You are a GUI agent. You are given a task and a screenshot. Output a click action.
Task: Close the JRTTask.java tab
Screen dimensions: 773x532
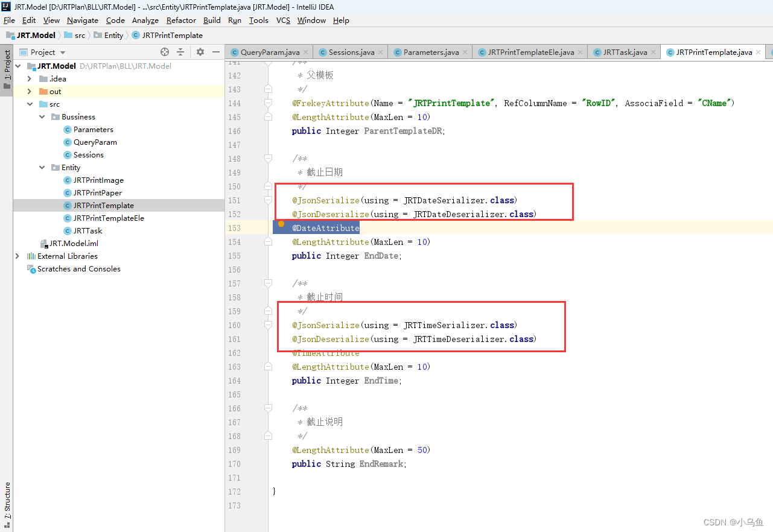654,52
